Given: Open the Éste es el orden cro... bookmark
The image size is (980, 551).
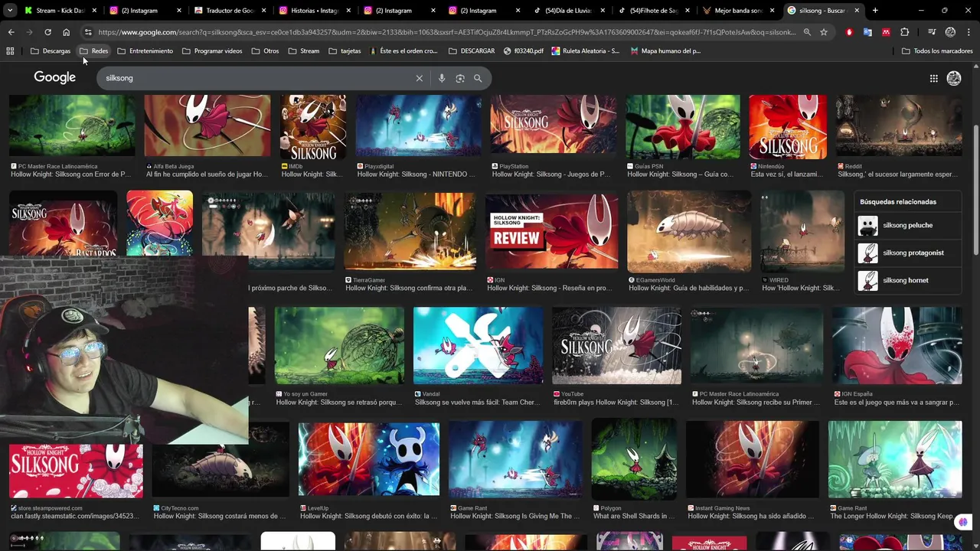Looking at the screenshot, I should coord(403,51).
